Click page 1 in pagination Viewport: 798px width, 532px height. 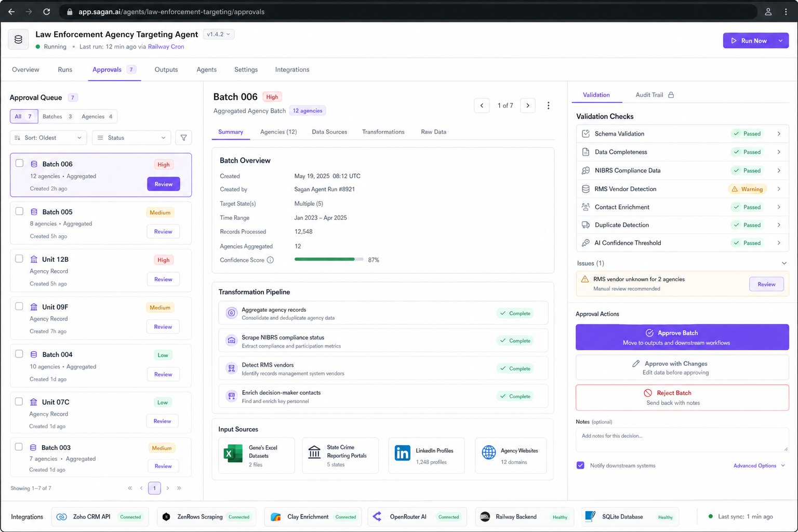coord(154,488)
